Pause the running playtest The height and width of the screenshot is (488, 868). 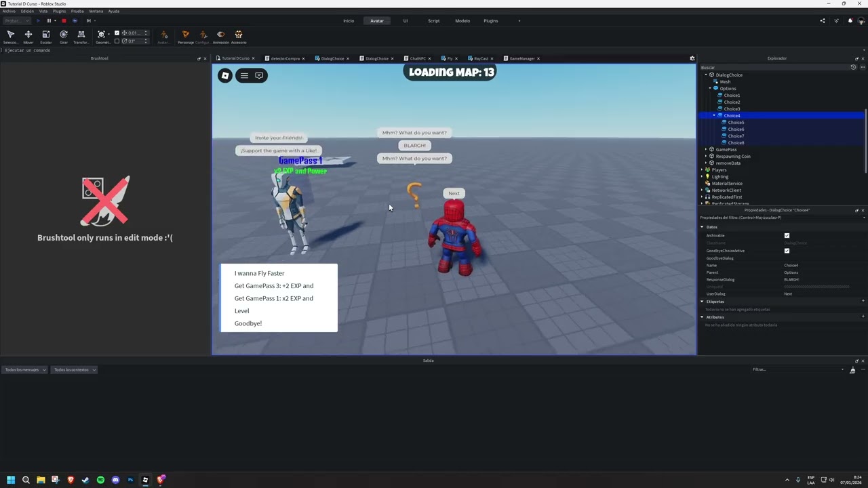49,21
